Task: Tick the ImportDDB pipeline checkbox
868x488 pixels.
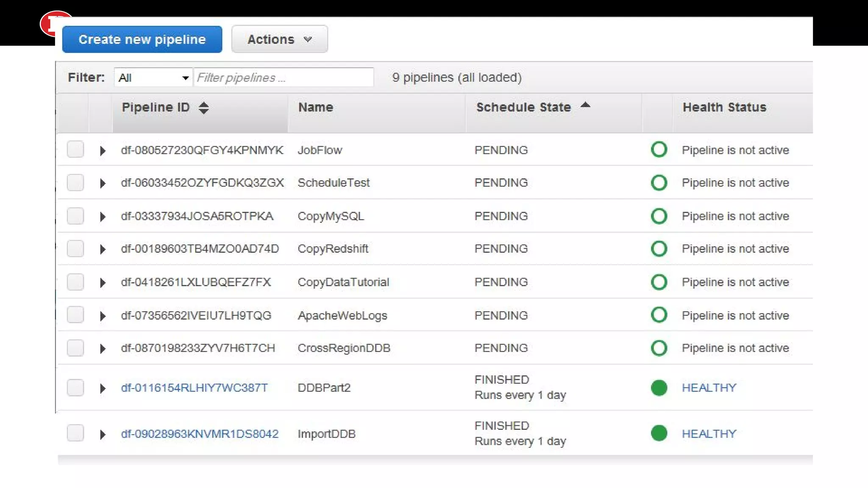Action: (x=75, y=433)
